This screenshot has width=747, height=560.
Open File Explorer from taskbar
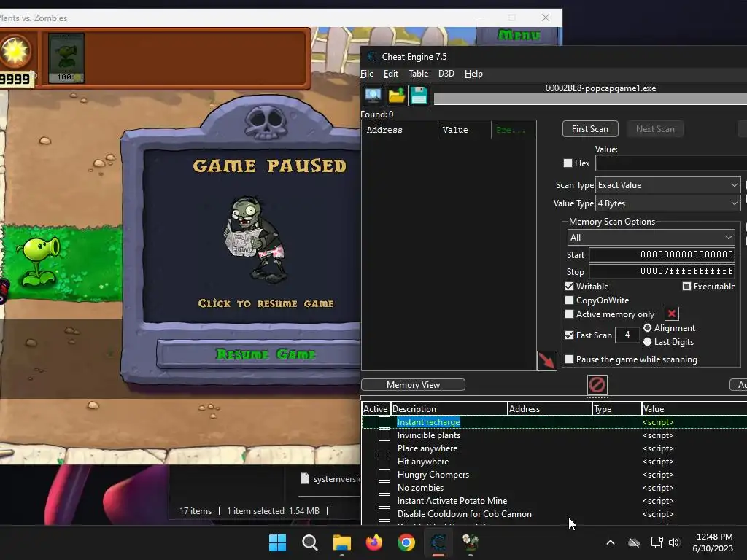click(x=341, y=542)
